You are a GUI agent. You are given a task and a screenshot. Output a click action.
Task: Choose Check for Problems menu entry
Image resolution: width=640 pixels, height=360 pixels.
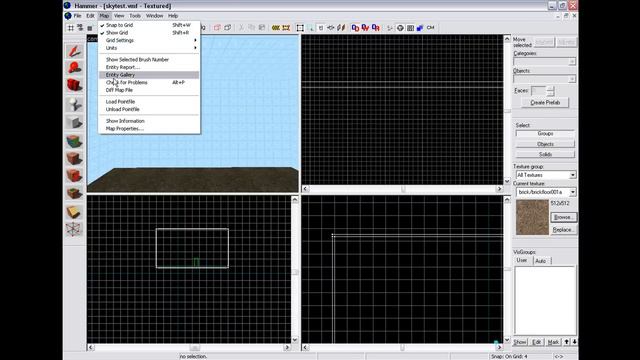pyautogui.click(x=149, y=82)
